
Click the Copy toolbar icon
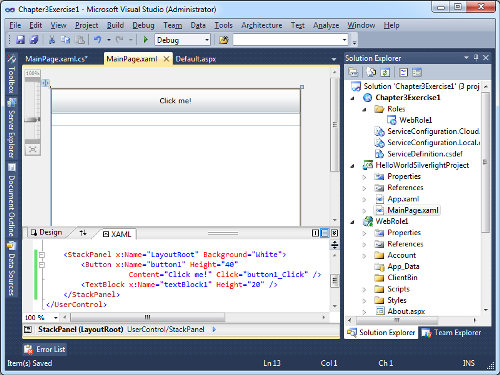66,40
